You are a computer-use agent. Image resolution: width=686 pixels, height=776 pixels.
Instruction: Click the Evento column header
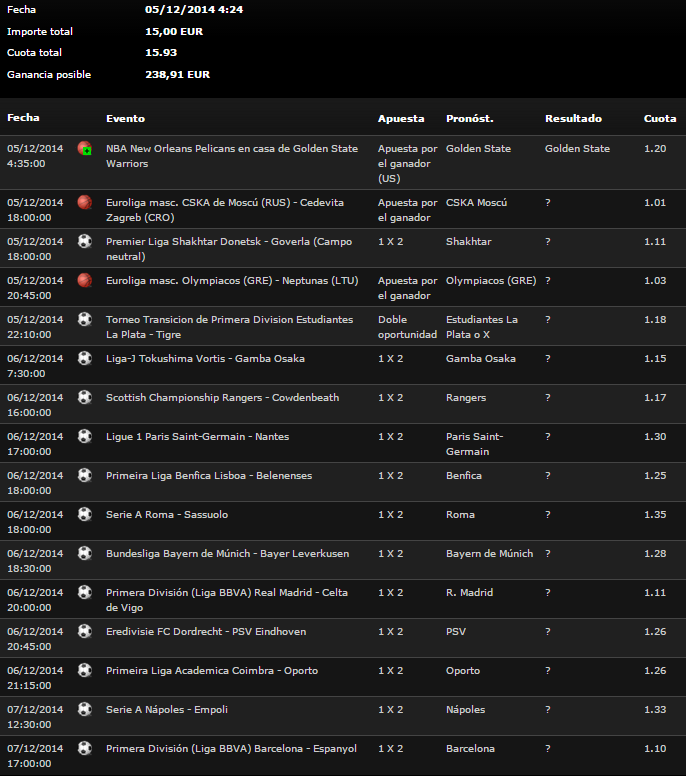pyautogui.click(x=125, y=118)
